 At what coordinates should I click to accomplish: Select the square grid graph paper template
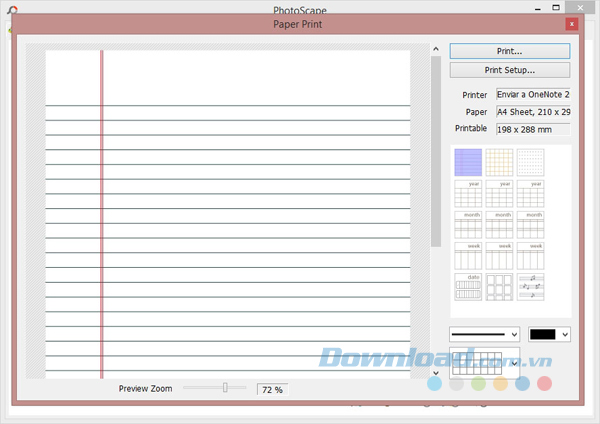499,163
